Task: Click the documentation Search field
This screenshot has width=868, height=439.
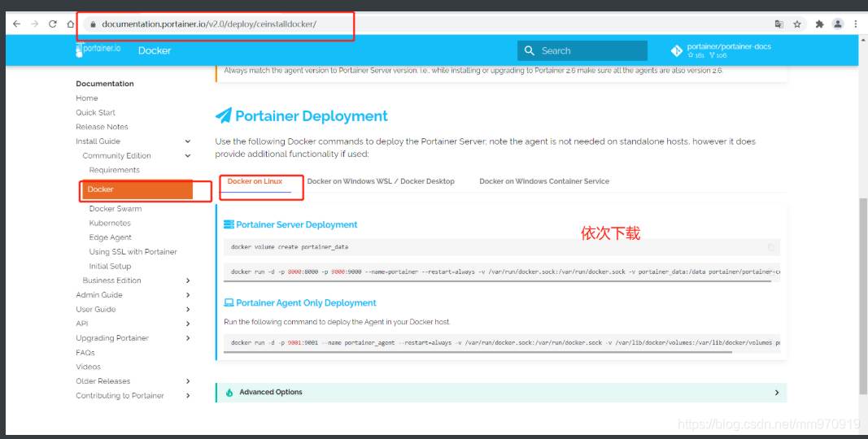Action: point(582,50)
